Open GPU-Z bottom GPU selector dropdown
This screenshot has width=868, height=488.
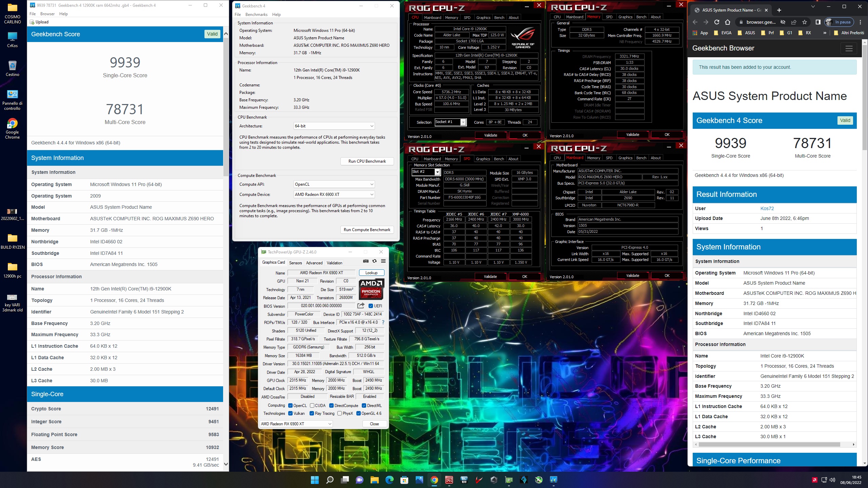(x=296, y=424)
